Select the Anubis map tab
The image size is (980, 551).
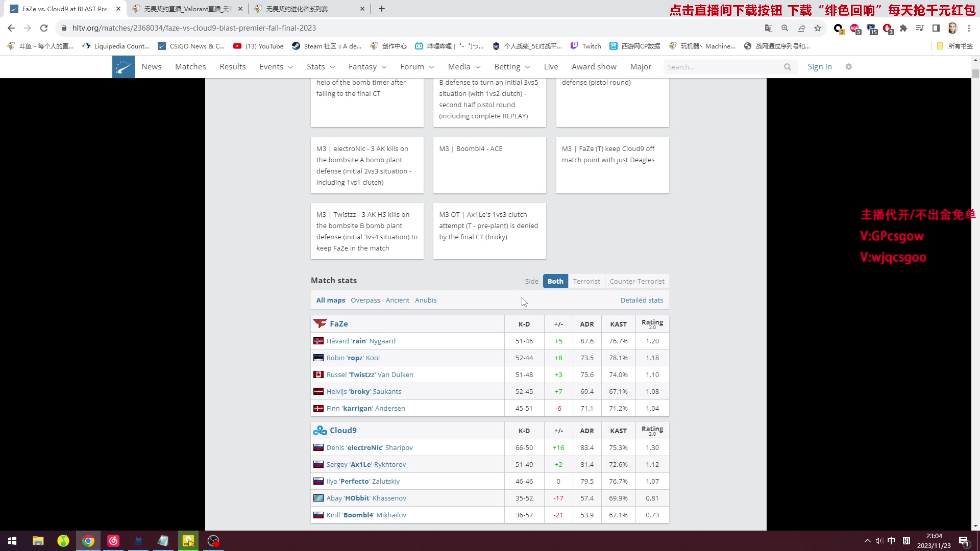[426, 300]
